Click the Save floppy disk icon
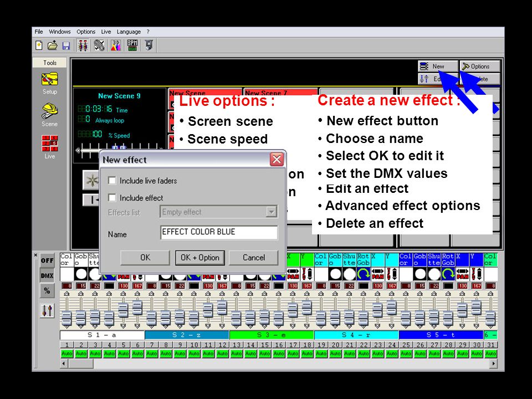532x399 pixels. click(66, 45)
